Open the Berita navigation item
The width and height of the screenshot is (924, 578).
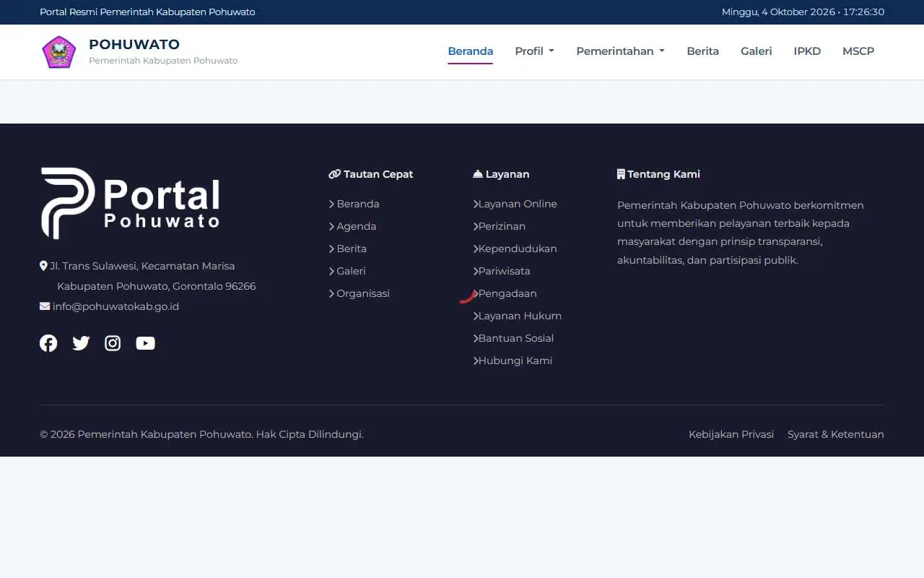tap(702, 51)
